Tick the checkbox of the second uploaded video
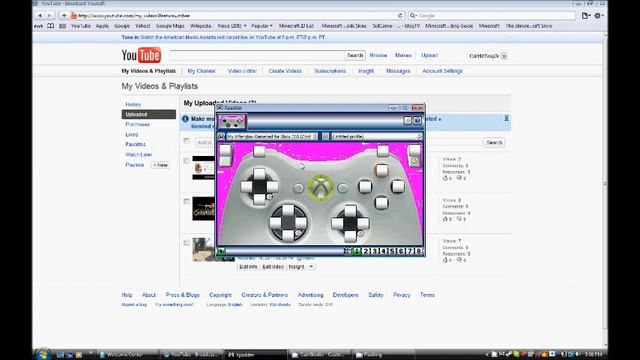The width and height of the screenshot is (640, 360). pyautogui.click(x=187, y=202)
